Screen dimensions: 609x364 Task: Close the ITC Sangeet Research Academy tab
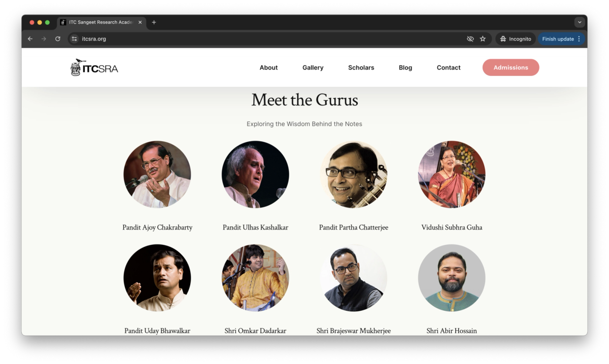tap(140, 22)
